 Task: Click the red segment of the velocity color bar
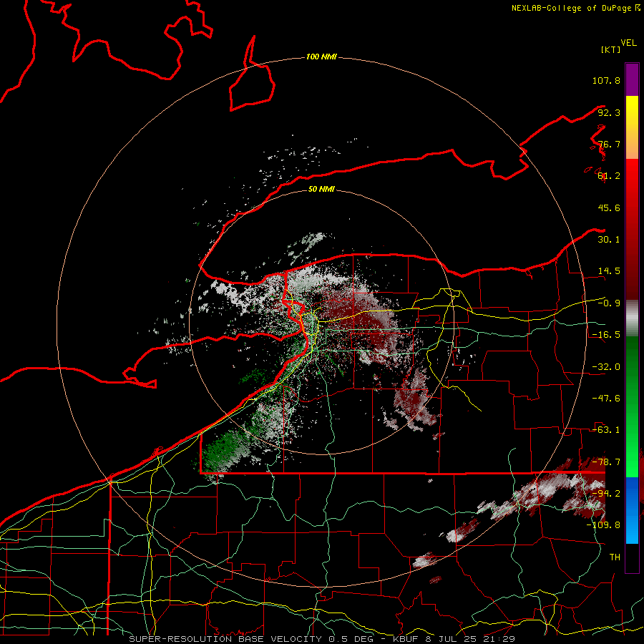pyautogui.click(x=632, y=229)
